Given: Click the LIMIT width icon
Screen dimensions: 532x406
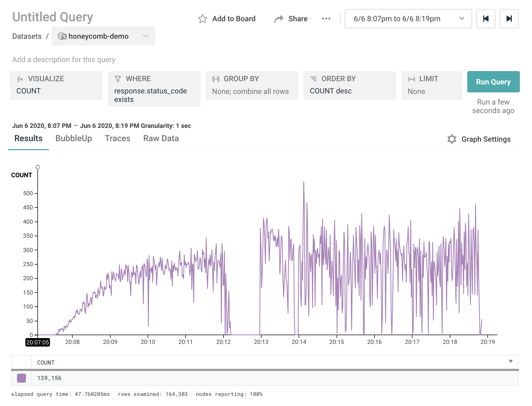Looking at the screenshot, I should (x=412, y=79).
